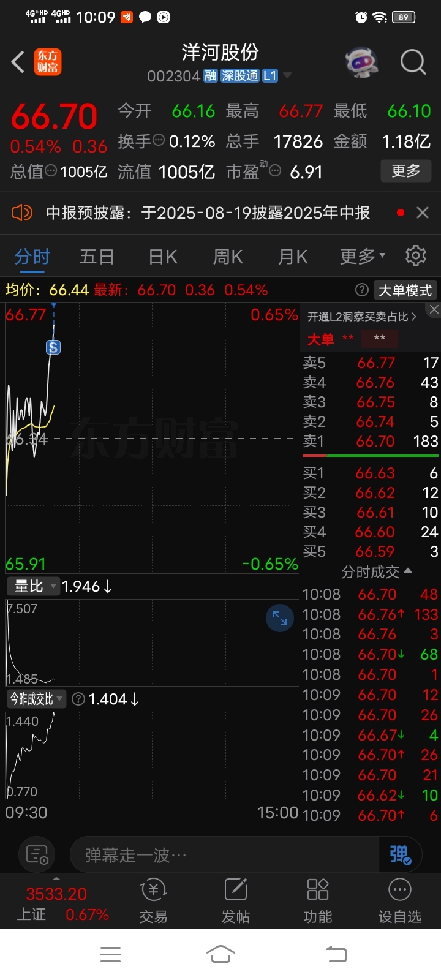The height and width of the screenshot is (980, 441).
Task: Tap the 换手 info ellipsis icon
Action: pyautogui.click(x=159, y=140)
